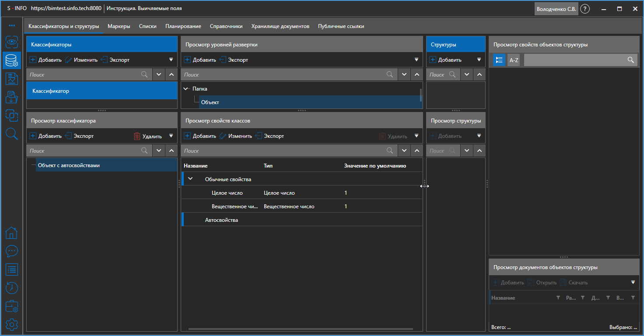Viewport: 644px width, 336px height.
Task: Click the Классификаторы panel search field
Action: [84, 75]
